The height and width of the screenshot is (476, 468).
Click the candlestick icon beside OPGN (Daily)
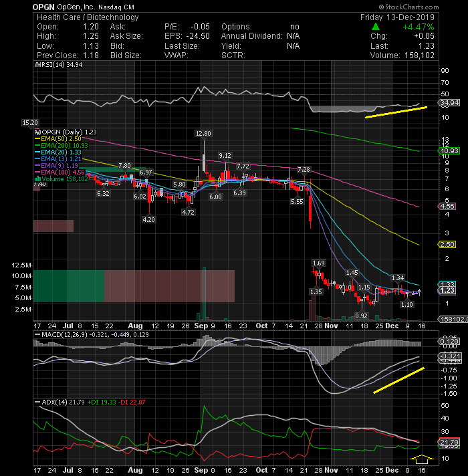[x=39, y=132]
